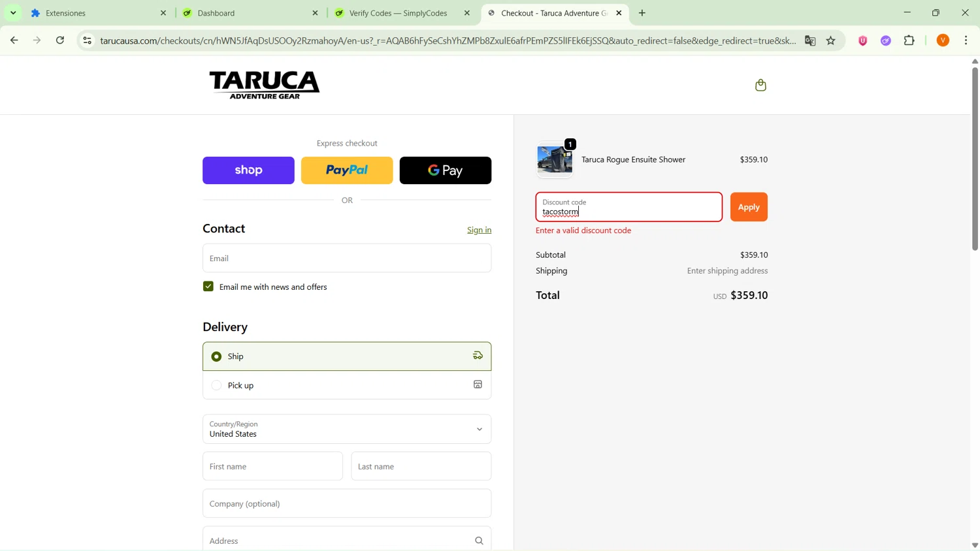Image resolution: width=980 pixels, height=551 pixels.
Task: Go back to the previous page
Action: point(14,40)
